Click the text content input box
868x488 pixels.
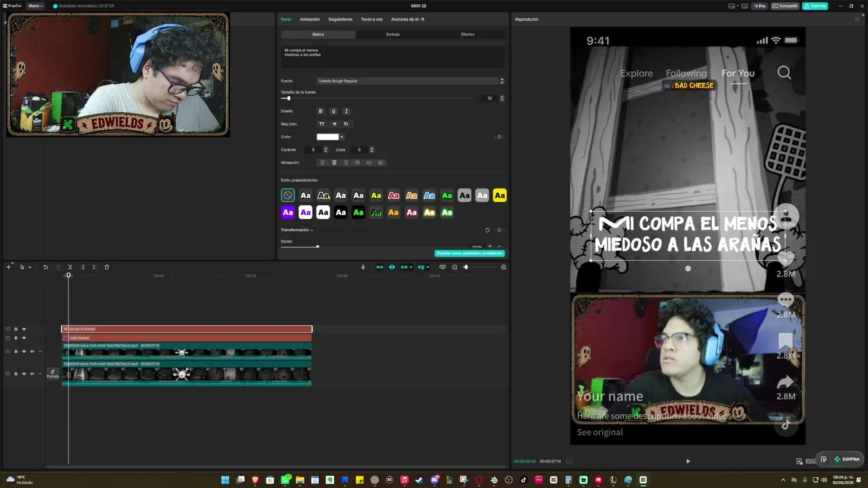click(x=393, y=56)
